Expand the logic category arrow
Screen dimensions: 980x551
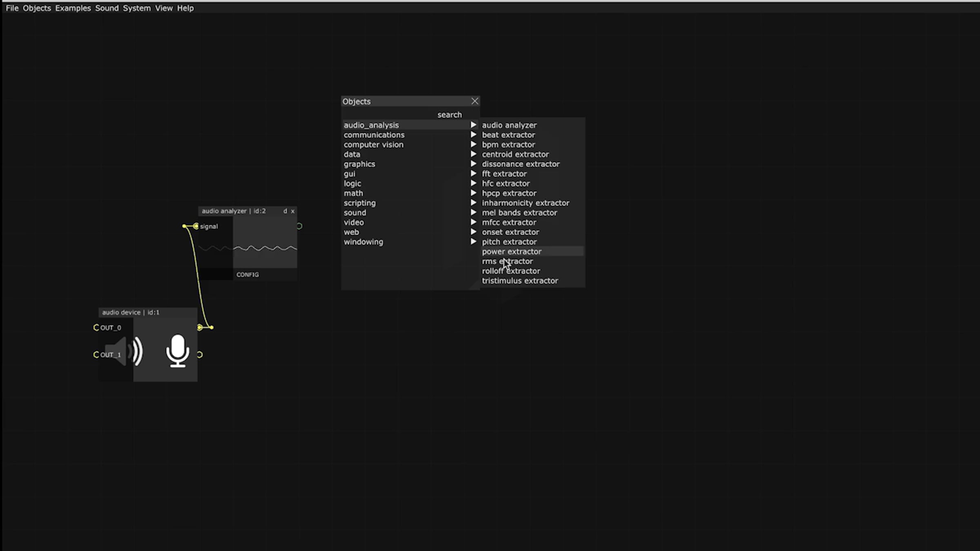click(x=473, y=183)
